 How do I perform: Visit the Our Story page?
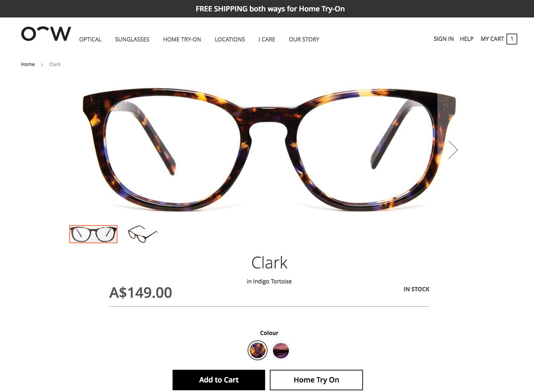[x=304, y=39]
